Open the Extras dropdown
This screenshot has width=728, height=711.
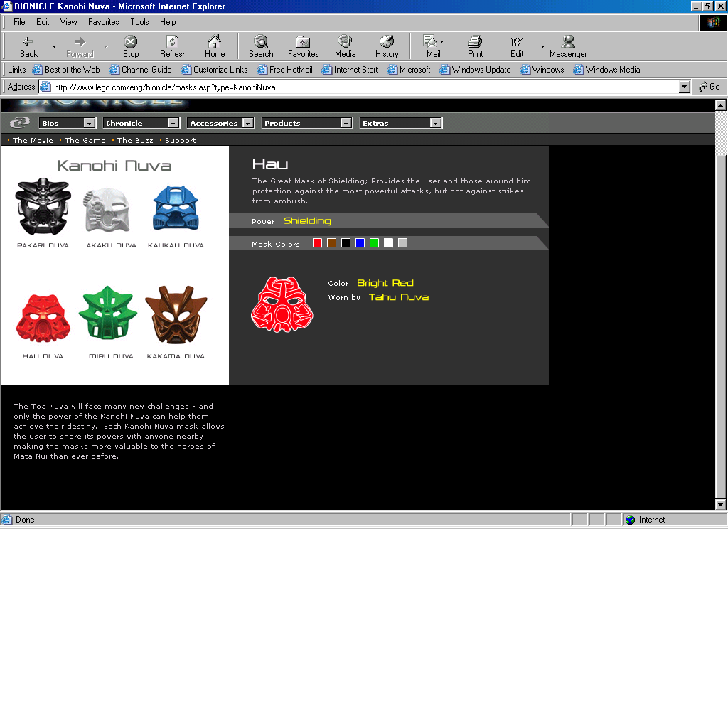401,123
